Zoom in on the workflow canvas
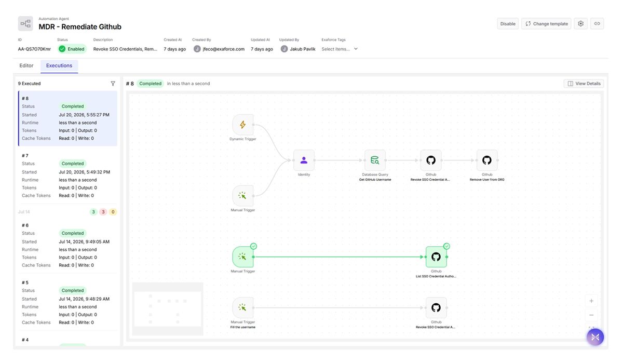The height and width of the screenshot is (364, 623). point(591,301)
